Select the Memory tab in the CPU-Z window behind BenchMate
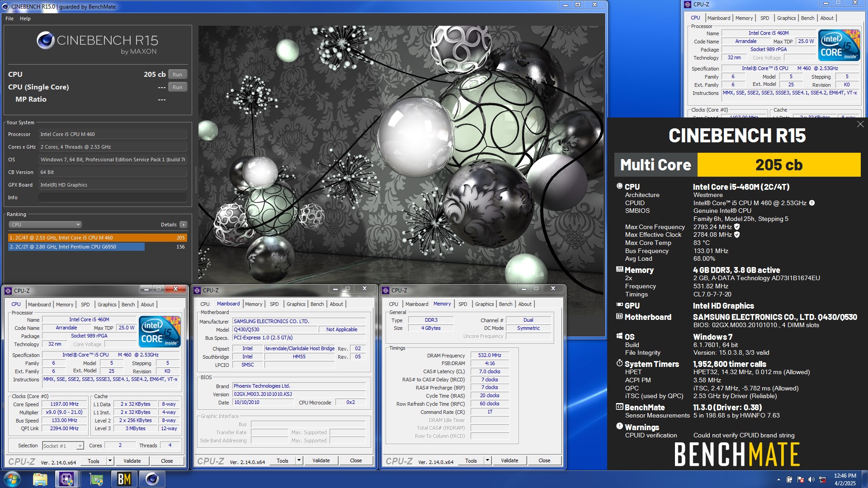868x488 pixels. pyautogui.click(x=744, y=18)
